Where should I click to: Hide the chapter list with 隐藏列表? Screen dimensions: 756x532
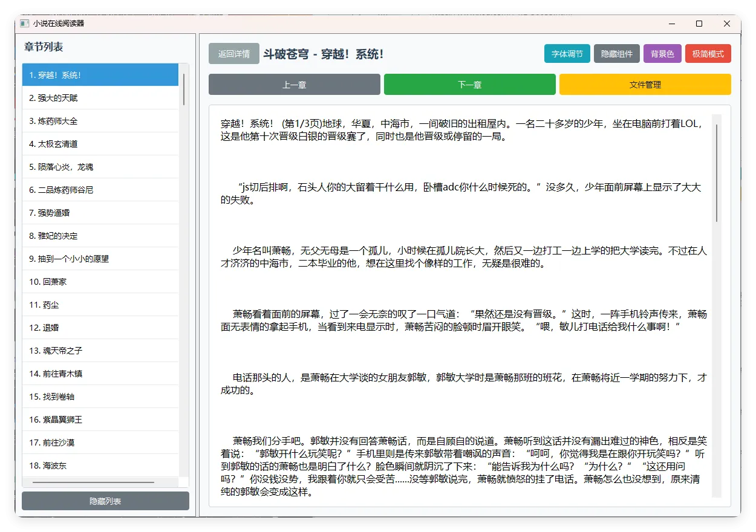coord(105,501)
